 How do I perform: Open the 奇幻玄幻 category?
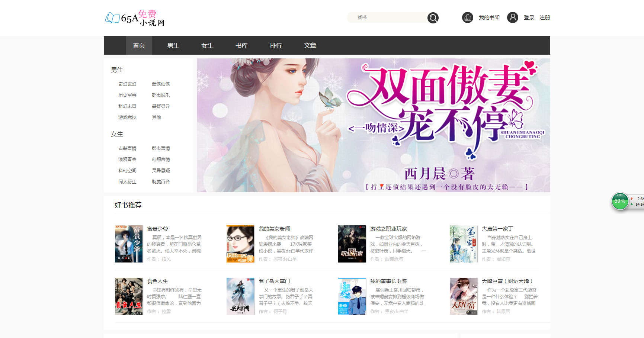click(127, 84)
